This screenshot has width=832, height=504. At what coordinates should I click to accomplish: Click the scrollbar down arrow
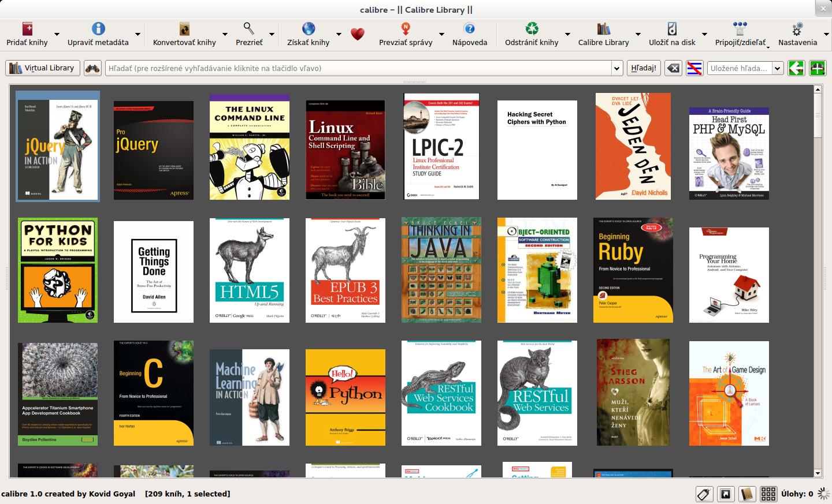pyautogui.click(x=818, y=473)
